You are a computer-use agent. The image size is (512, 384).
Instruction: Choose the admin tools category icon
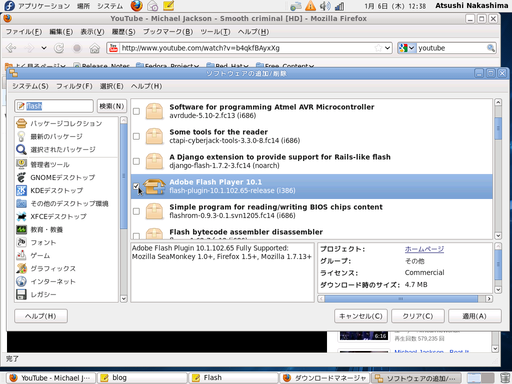pos(21,164)
